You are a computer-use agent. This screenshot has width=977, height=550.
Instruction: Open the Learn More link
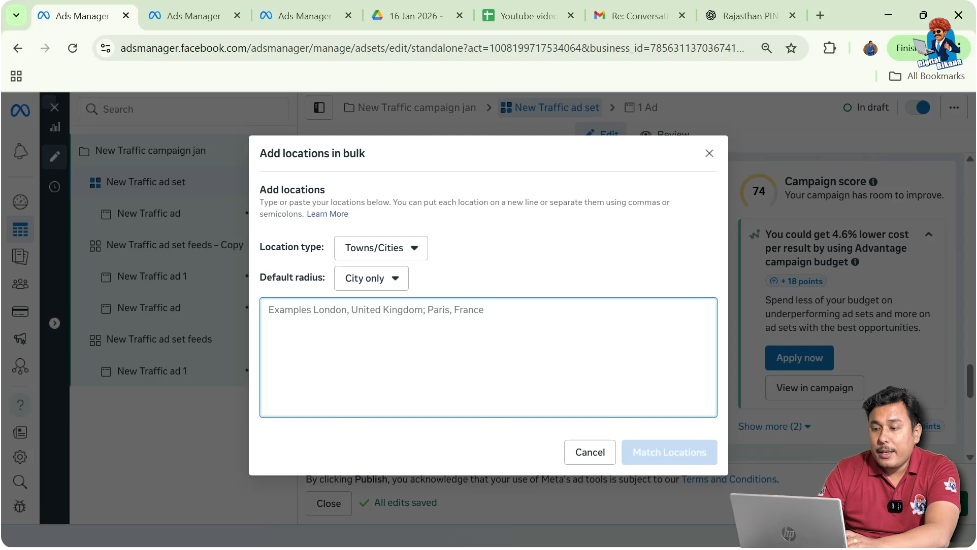[x=327, y=214]
